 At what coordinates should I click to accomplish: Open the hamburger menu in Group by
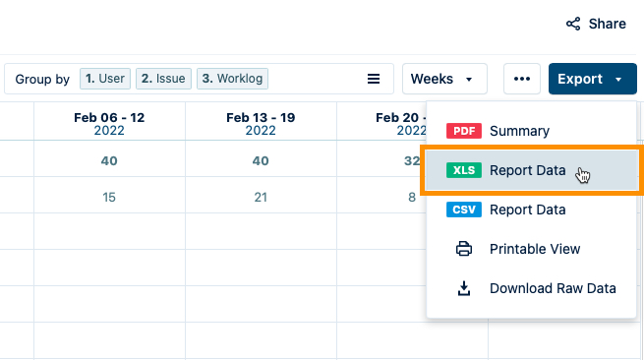pyautogui.click(x=374, y=79)
